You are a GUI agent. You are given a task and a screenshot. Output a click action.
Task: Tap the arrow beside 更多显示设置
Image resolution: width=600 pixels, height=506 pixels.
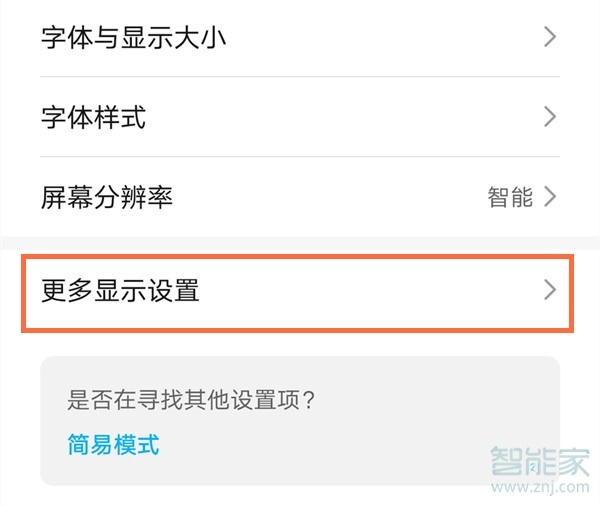click(x=549, y=291)
